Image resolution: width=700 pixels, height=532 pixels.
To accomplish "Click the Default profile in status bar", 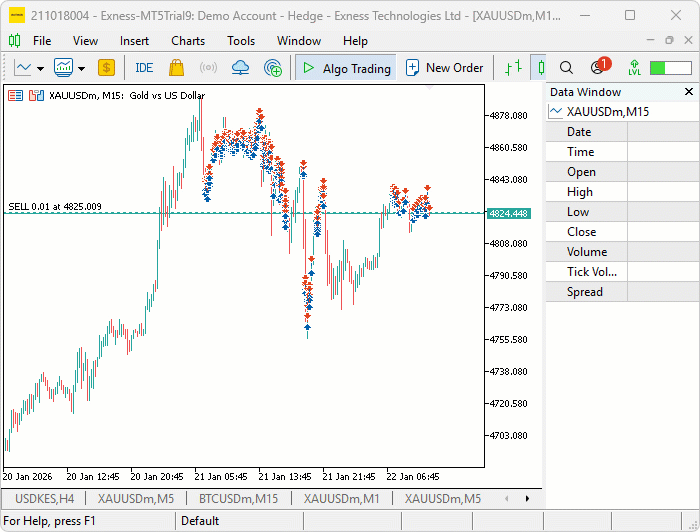I will [x=200, y=521].
